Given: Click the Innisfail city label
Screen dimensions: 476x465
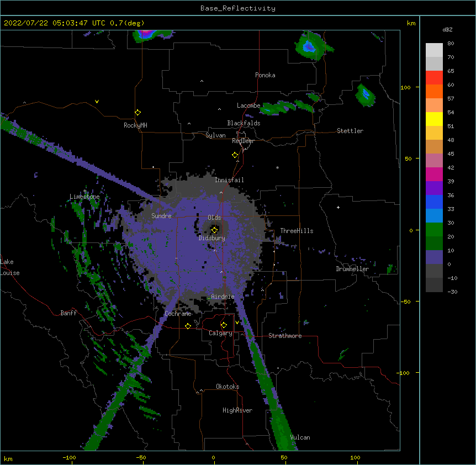Looking at the screenshot, I should click(x=229, y=180).
